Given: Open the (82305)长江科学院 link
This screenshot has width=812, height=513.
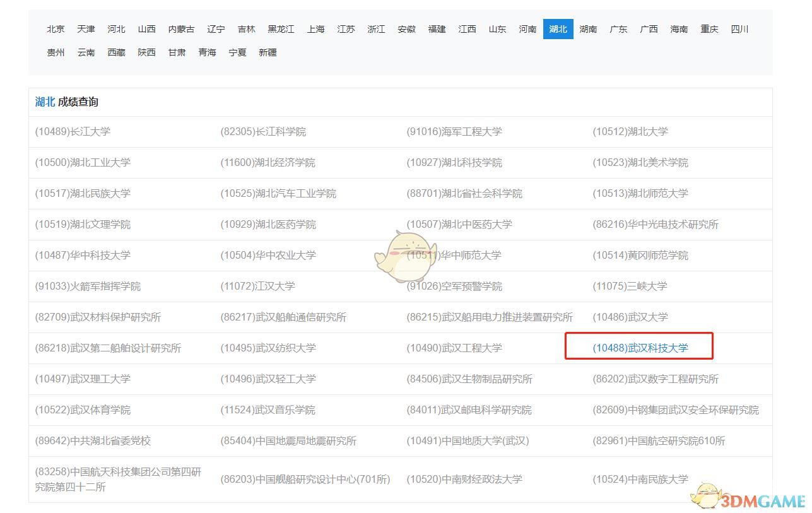Looking at the screenshot, I should click(x=263, y=132).
